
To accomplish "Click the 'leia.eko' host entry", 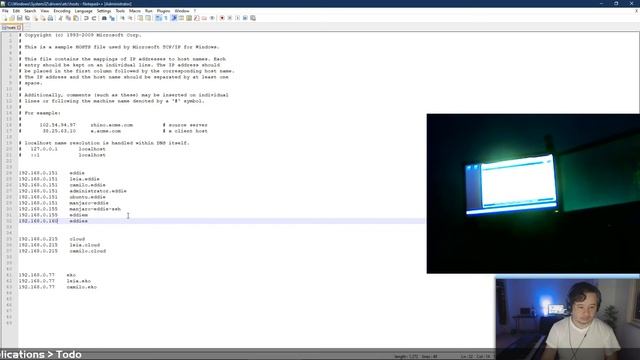I will click(79, 281).
